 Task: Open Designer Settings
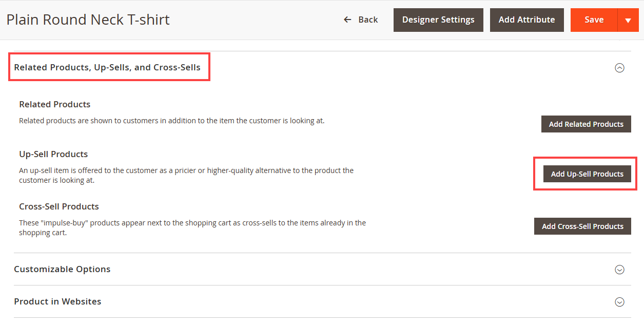(438, 20)
